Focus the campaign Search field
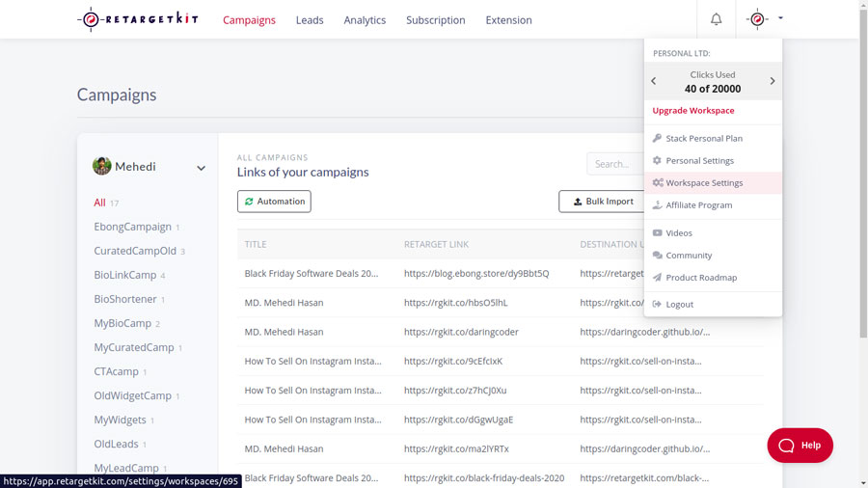 pyautogui.click(x=615, y=164)
